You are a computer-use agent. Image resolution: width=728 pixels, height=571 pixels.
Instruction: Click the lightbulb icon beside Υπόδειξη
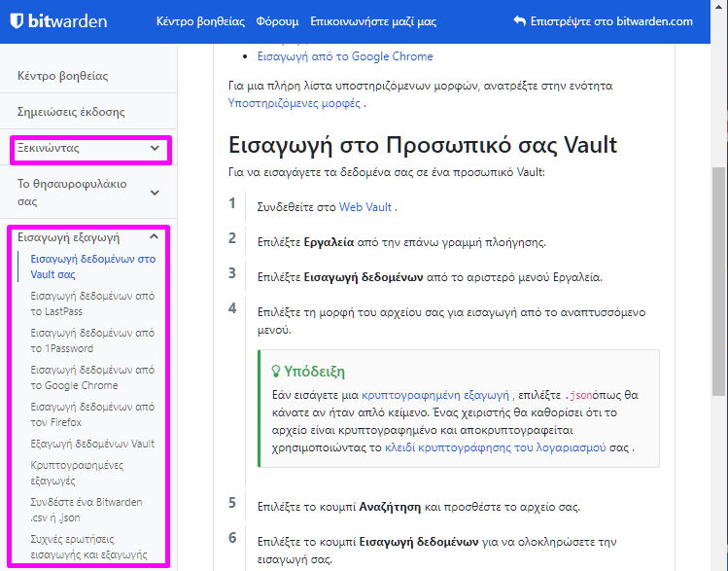coord(276,372)
